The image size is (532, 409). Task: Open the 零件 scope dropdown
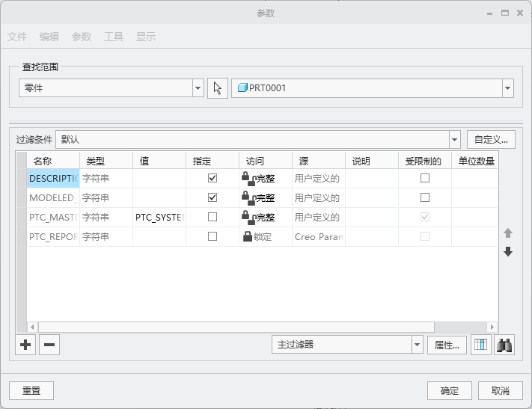point(198,88)
